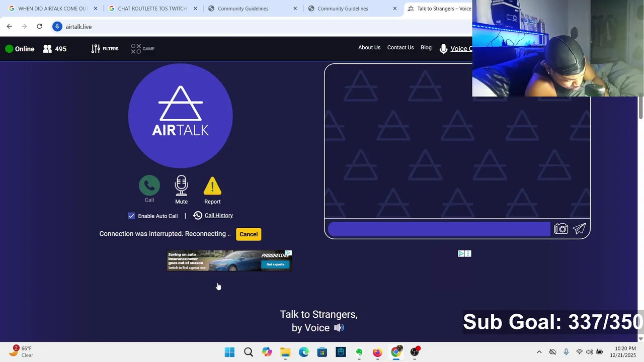Close the WHEN DID AIRTALK COME OUT tab
This screenshot has width=644, height=362.
[x=96, y=9]
